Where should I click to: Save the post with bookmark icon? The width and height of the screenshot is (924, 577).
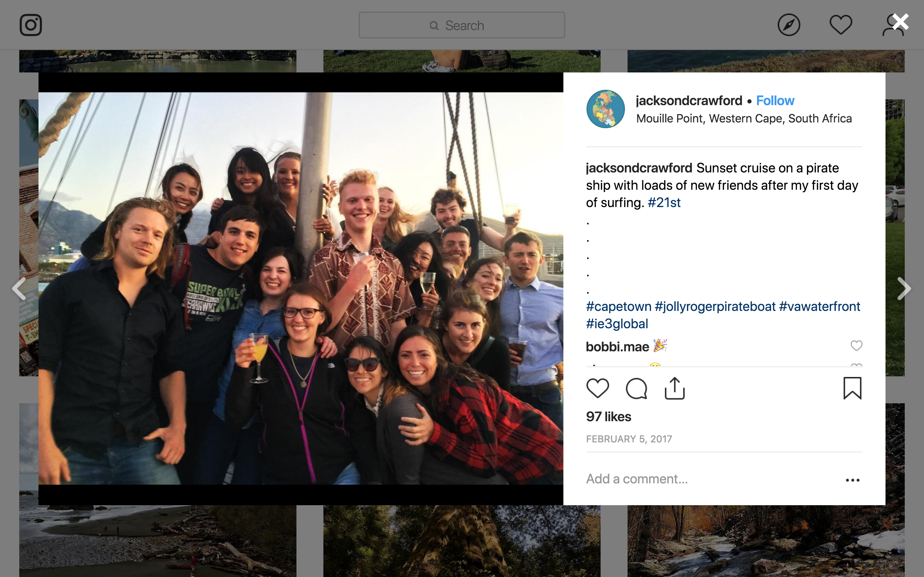click(x=852, y=389)
